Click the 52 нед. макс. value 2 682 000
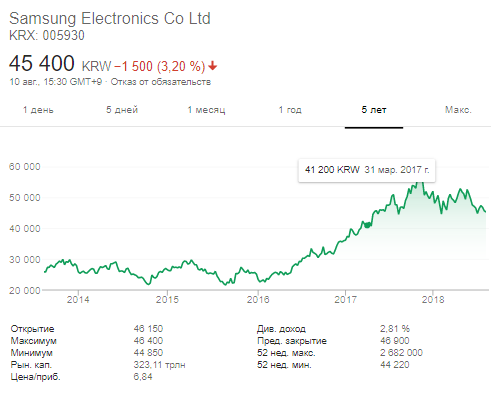The width and height of the screenshot is (491, 393). tap(401, 353)
